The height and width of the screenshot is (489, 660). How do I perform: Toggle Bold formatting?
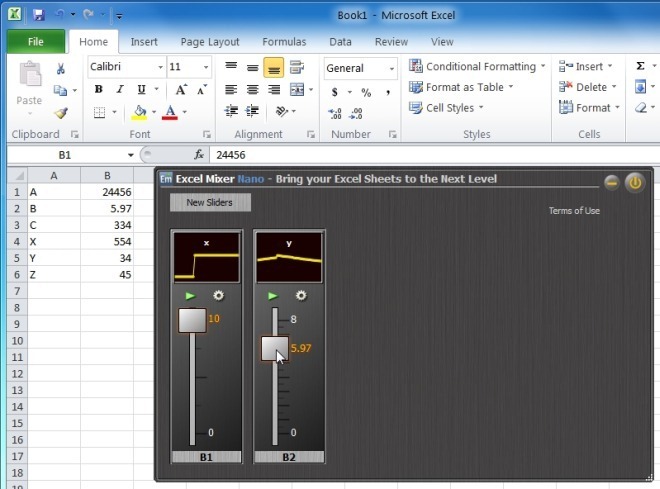[98, 89]
